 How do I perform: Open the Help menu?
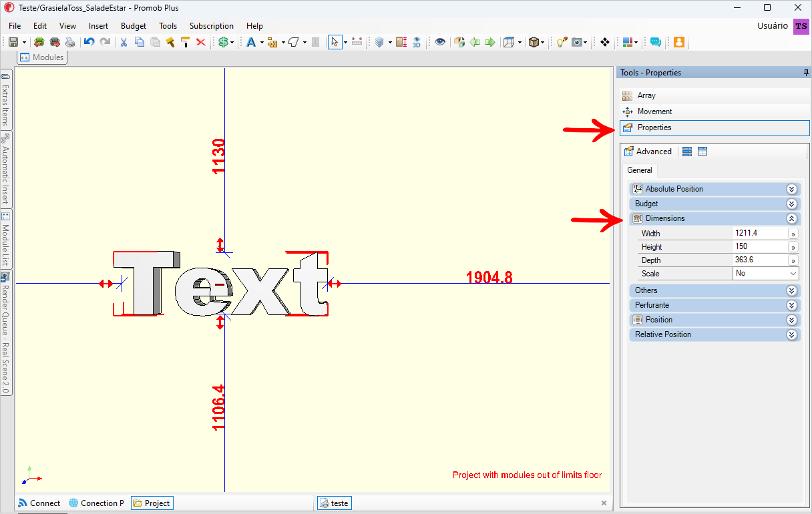click(254, 26)
